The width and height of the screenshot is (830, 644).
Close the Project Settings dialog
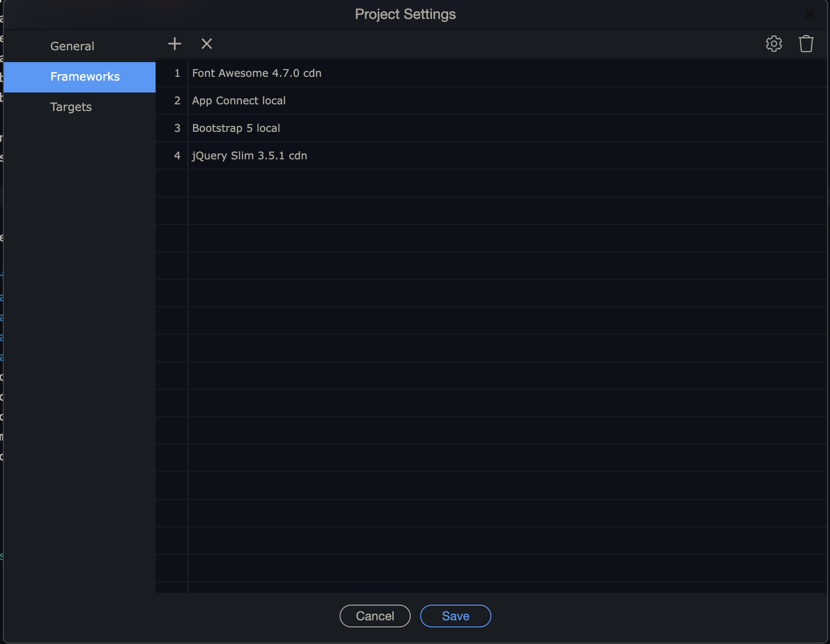pos(810,14)
